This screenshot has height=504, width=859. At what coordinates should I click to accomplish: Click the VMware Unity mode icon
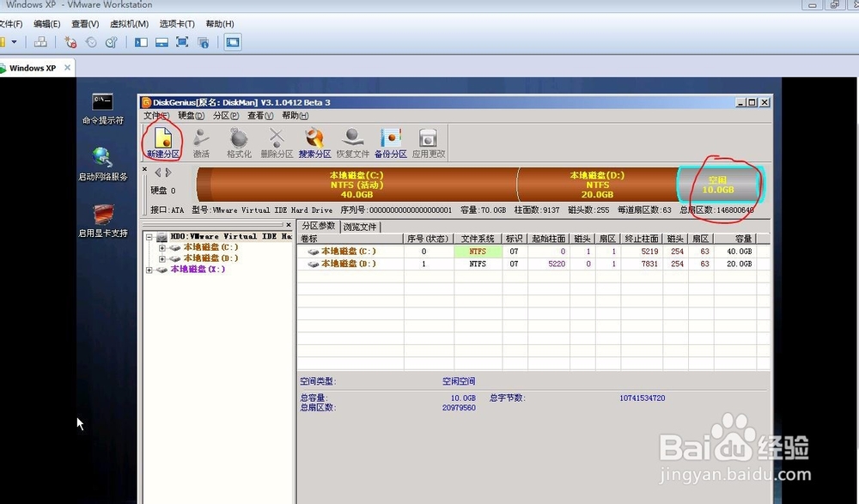[204, 42]
